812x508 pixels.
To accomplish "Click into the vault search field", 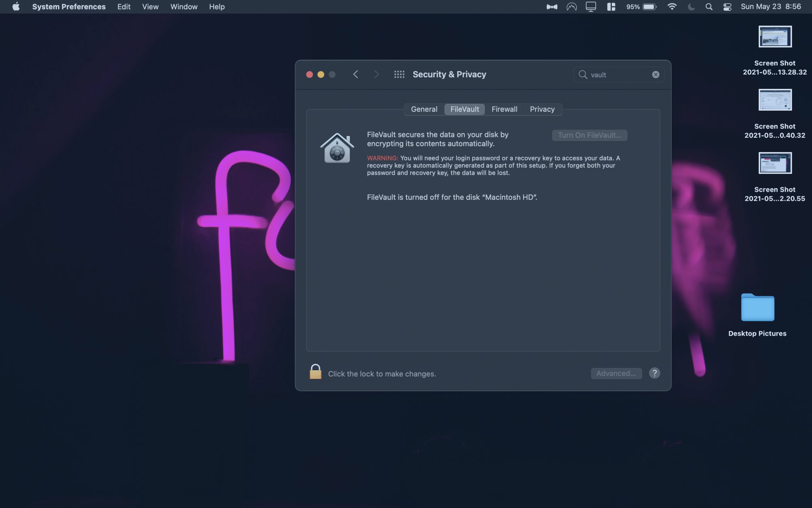I will point(619,75).
